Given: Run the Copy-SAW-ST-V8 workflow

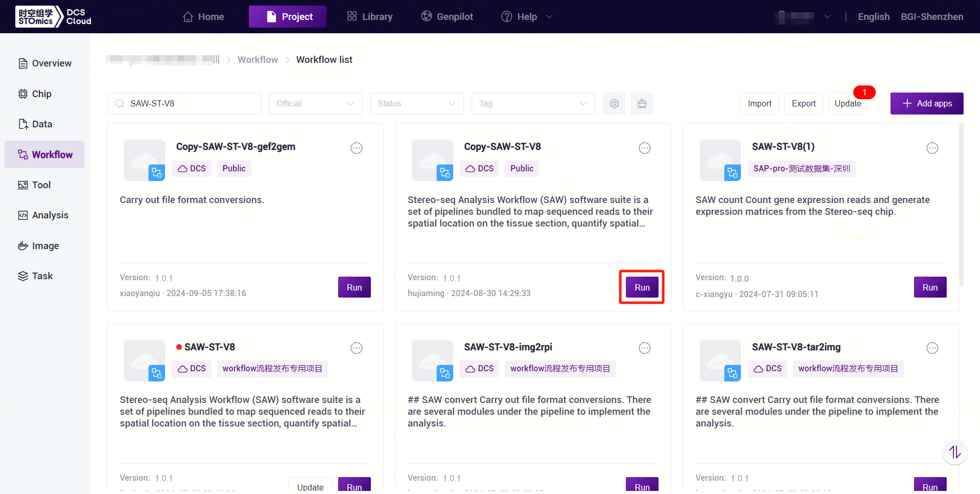Looking at the screenshot, I should coord(642,287).
